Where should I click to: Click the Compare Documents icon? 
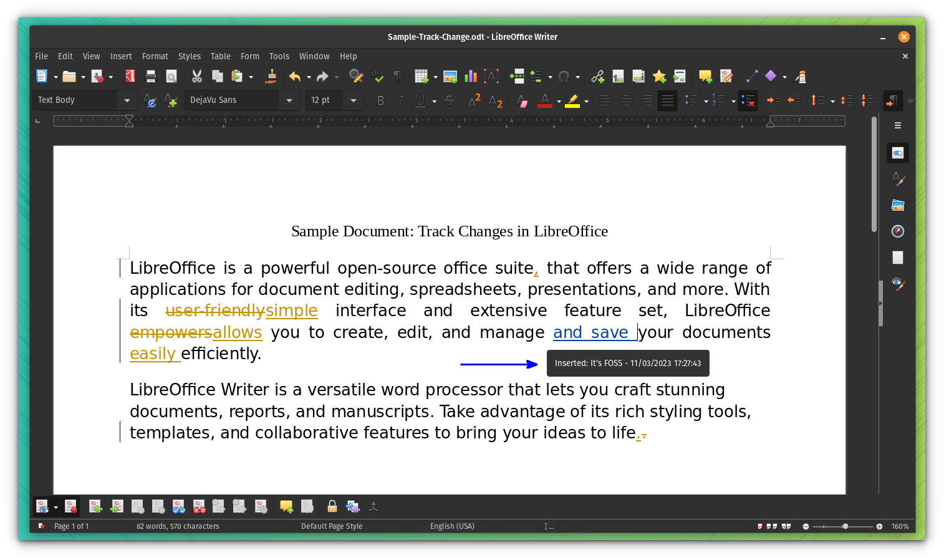tap(353, 506)
